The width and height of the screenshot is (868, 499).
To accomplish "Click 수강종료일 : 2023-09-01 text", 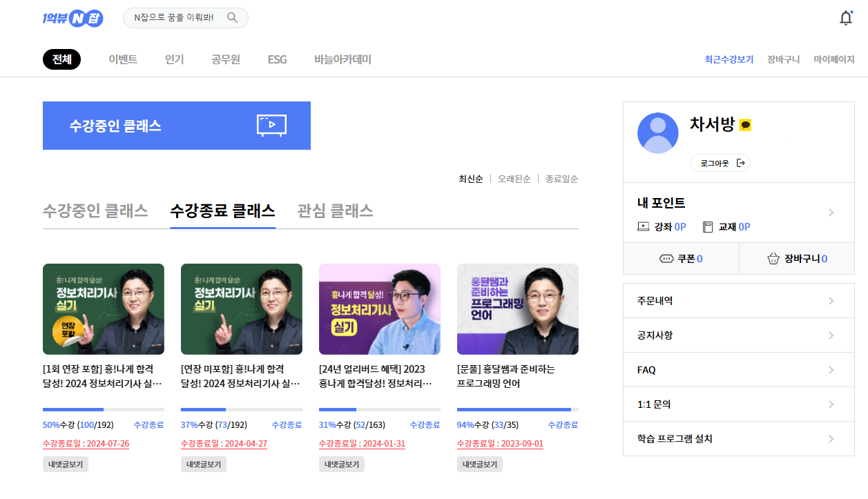I will tap(500, 444).
